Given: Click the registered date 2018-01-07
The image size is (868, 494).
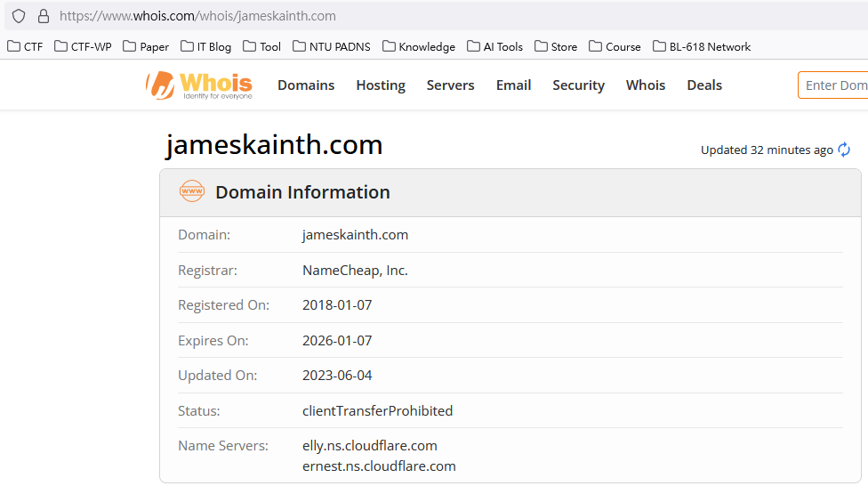Looking at the screenshot, I should point(337,305).
